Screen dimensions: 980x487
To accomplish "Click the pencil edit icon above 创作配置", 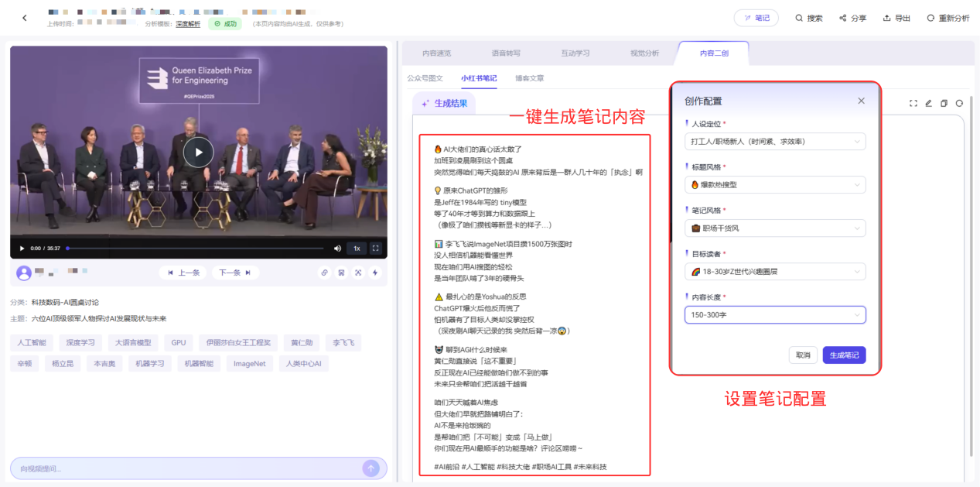I will (928, 102).
